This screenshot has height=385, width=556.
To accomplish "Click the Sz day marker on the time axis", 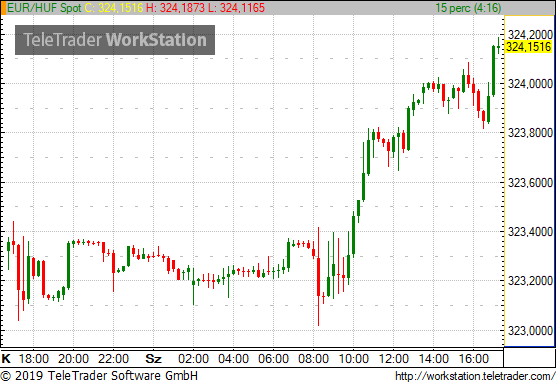I will coord(154,359).
